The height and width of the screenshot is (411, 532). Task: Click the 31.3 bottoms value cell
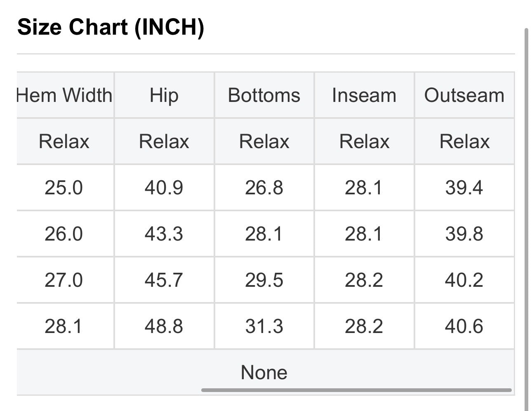(264, 326)
